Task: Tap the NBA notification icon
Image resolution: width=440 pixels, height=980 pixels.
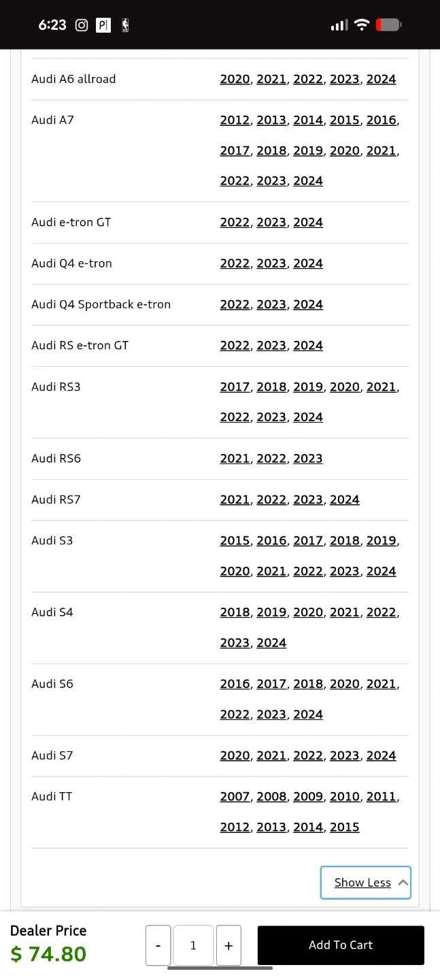Action: point(125,25)
